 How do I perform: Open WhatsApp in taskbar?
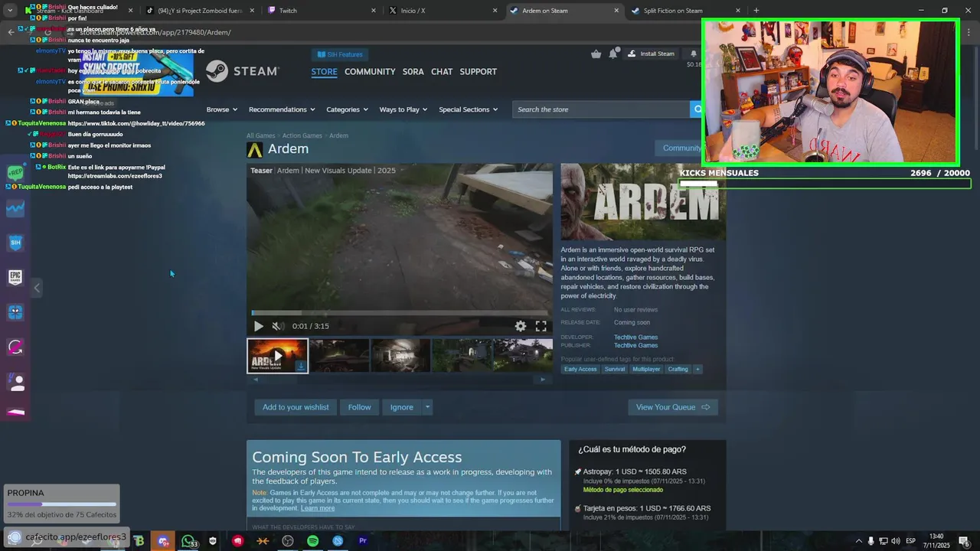[x=188, y=541]
